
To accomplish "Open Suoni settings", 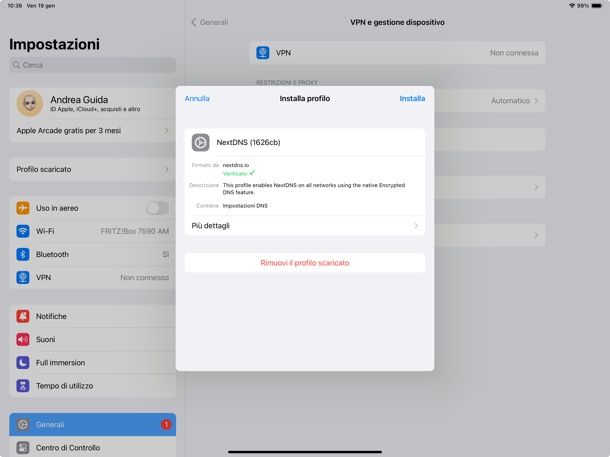I will click(x=93, y=340).
